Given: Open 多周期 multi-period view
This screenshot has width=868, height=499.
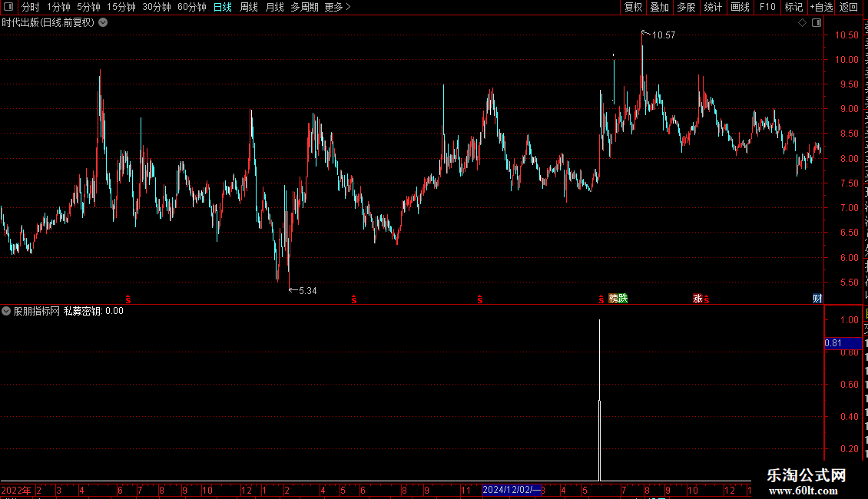Looking at the screenshot, I should [x=304, y=7].
